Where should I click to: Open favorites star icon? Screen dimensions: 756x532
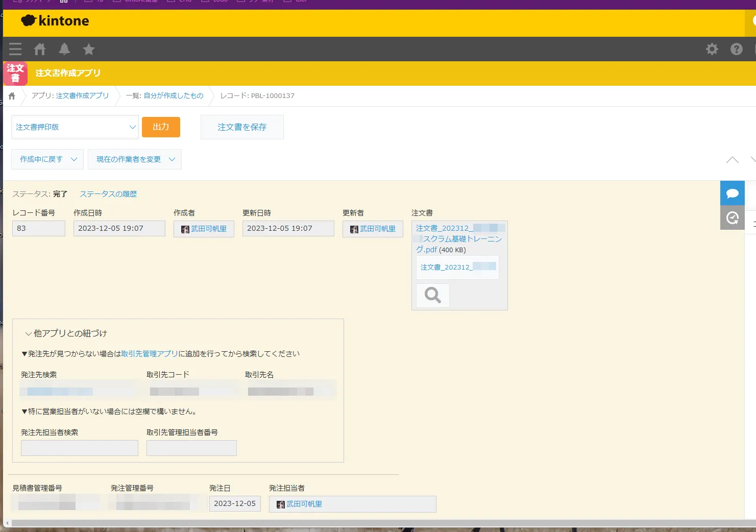(89, 49)
